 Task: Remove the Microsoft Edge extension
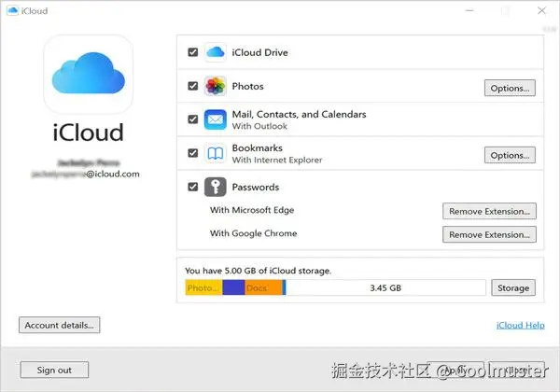click(x=489, y=211)
